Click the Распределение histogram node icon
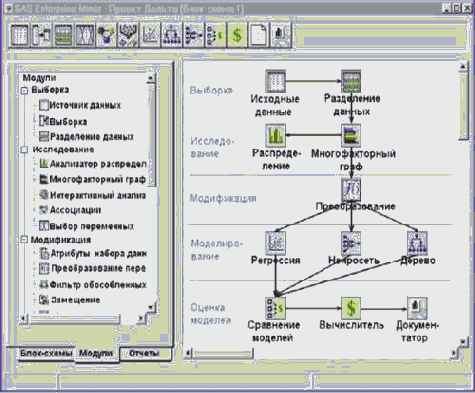475x393 pixels. click(275, 135)
